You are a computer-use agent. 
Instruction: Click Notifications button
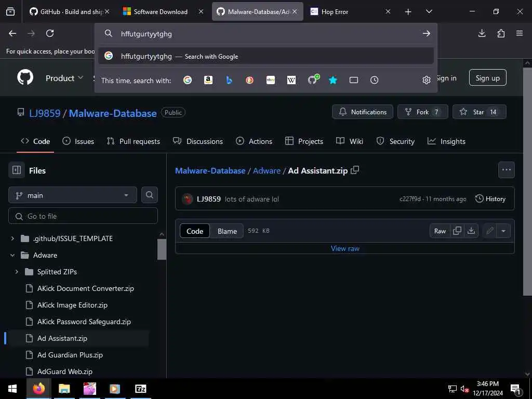362,112
